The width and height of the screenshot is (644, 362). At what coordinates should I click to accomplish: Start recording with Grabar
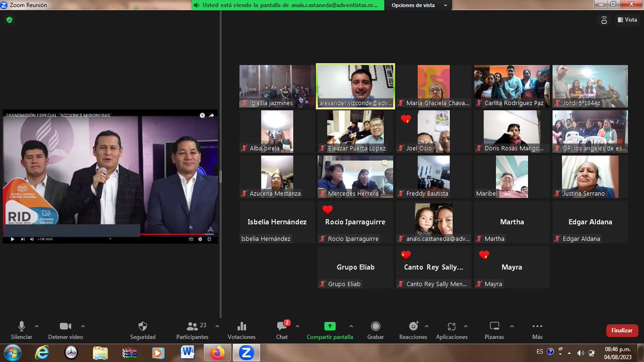(376, 330)
